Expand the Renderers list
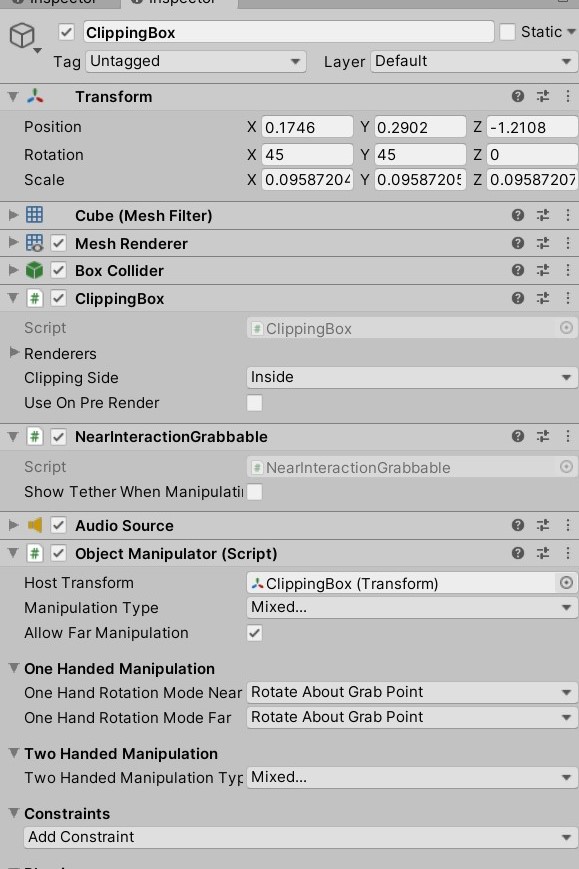The image size is (579, 869). pos(14,352)
